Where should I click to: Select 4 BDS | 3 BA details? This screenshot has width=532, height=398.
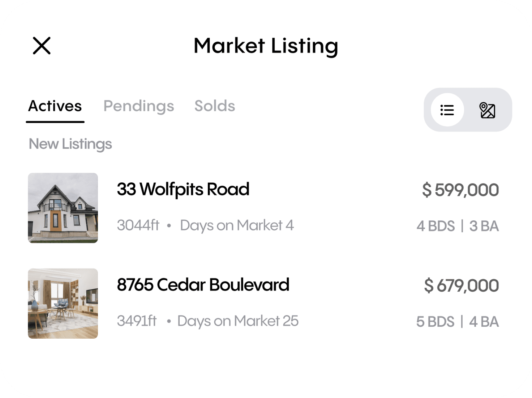click(x=458, y=226)
